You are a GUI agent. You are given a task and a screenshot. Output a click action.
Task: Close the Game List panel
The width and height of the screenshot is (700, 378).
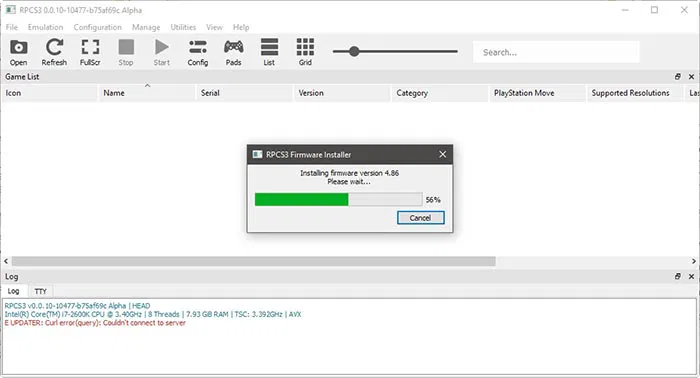click(x=691, y=77)
